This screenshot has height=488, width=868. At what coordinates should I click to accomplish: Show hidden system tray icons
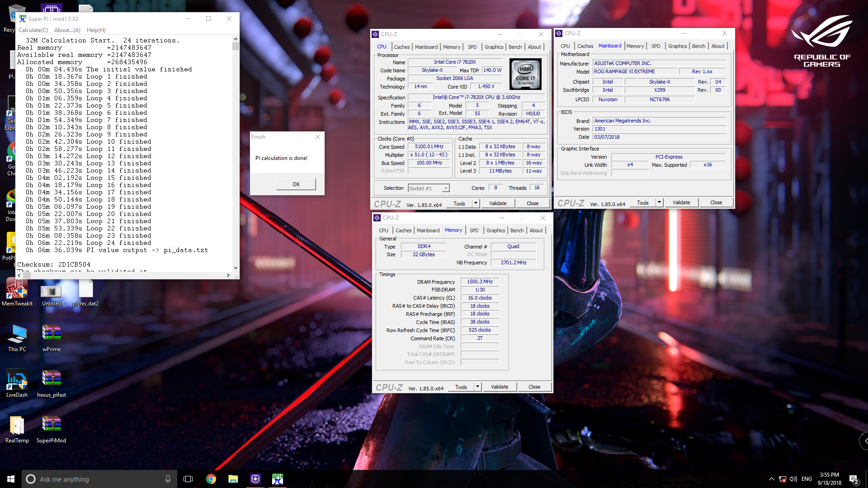pos(771,479)
